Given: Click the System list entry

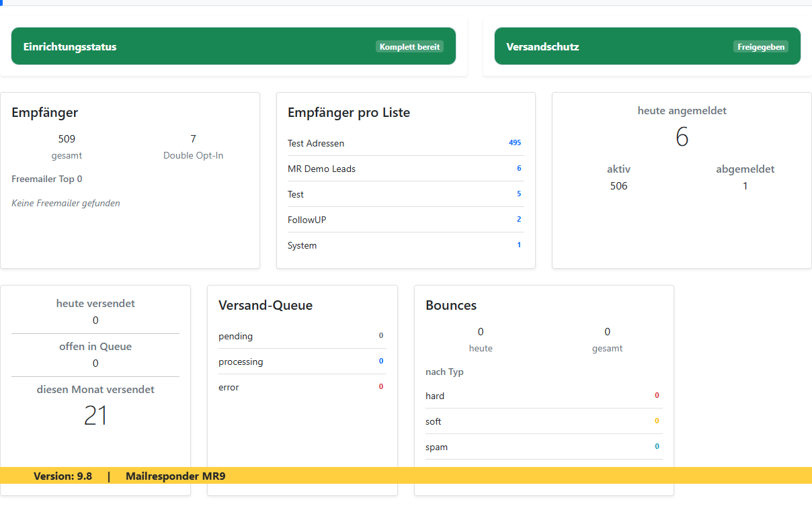Looking at the screenshot, I should tap(302, 245).
